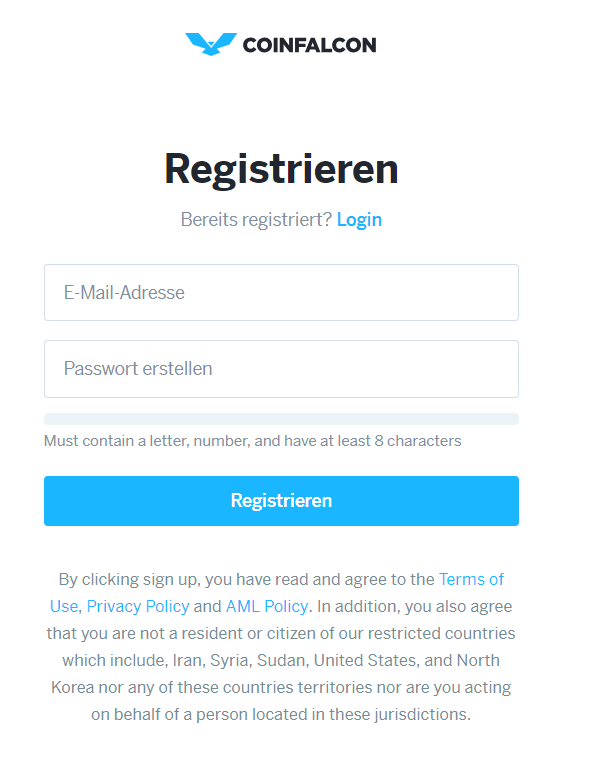This screenshot has width=611, height=775.
Task: Click the word 'Syria' in disclaimer
Action: pos(231,660)
